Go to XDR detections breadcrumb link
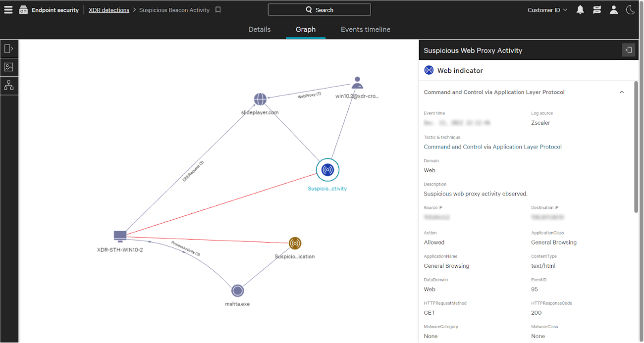This screenshot has width=644, height=343. 109,10
